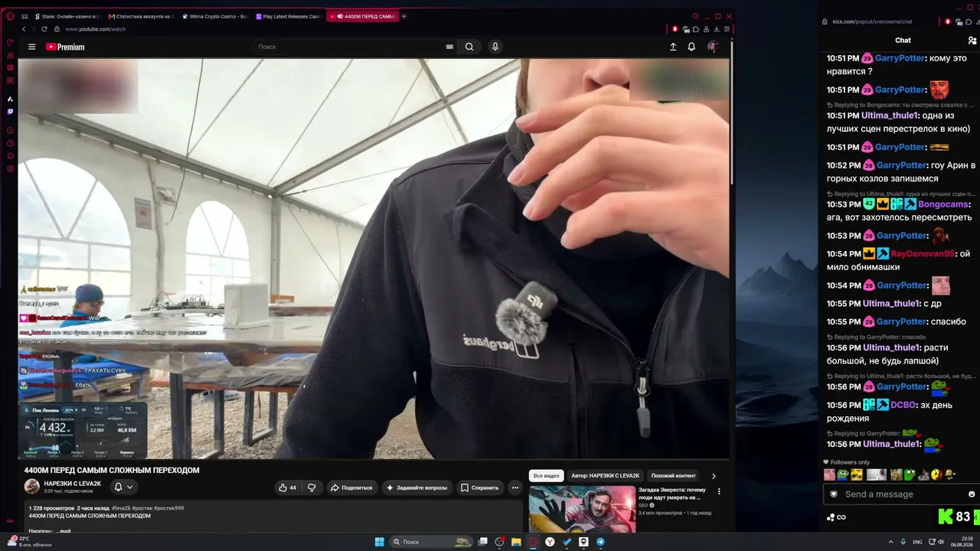Open a new browser tab
Image resolution: width=980 pixels, height=551 pixels.
(404, 16)
